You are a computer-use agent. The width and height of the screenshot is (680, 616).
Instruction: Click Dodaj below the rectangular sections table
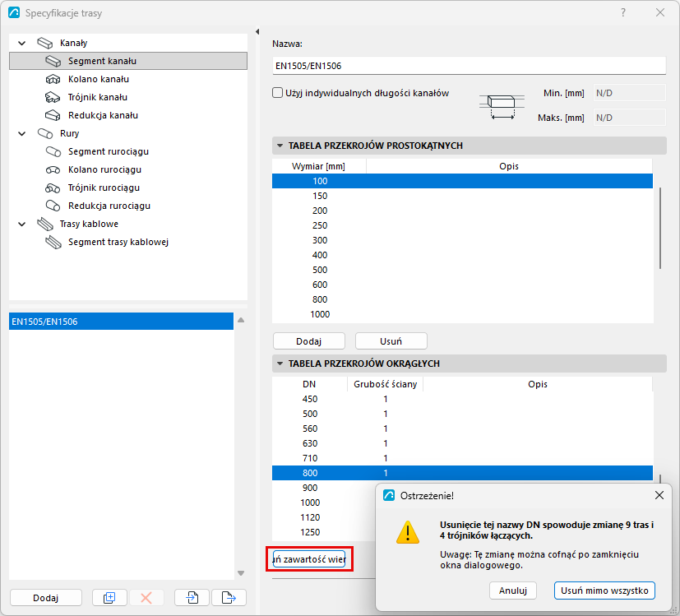coord(309,341)
